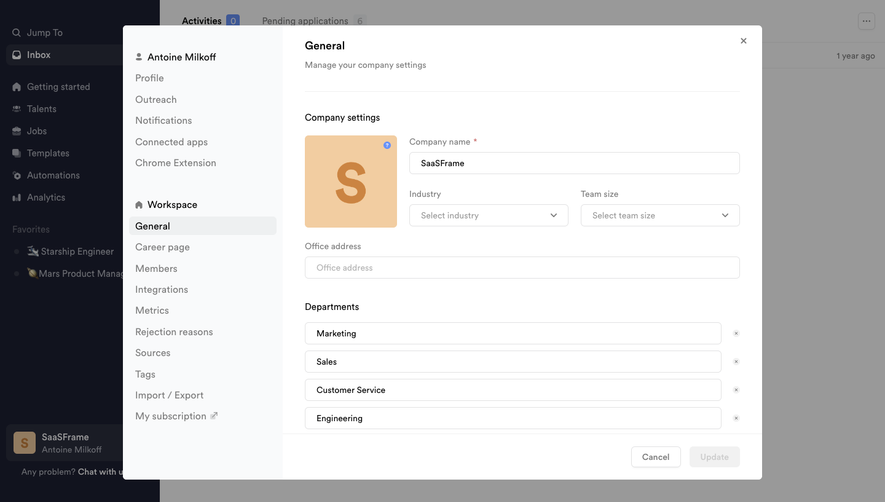Image resolution: width=885 pixels, height=502 pixels.
Task: Switch to Activities tab in background
Action: (x=211, y=21)
